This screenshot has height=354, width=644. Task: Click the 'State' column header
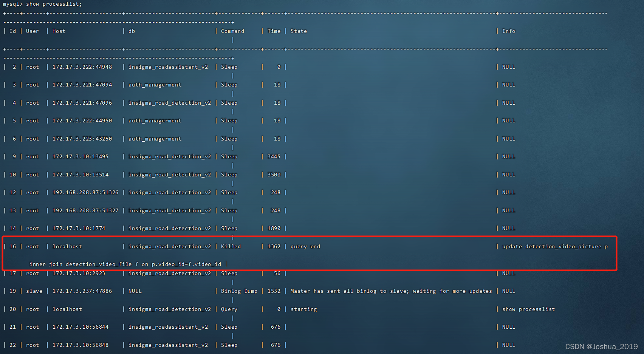click(x=299, y=31)
